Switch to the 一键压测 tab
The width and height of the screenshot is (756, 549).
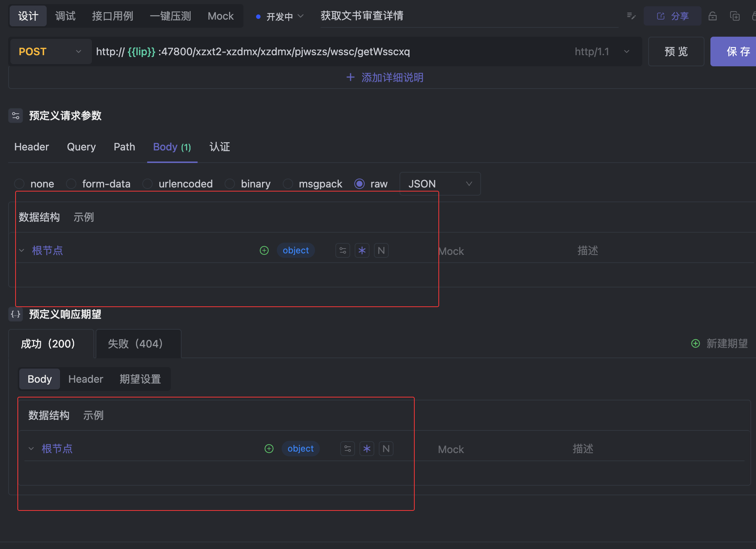[x=170, y=16]
